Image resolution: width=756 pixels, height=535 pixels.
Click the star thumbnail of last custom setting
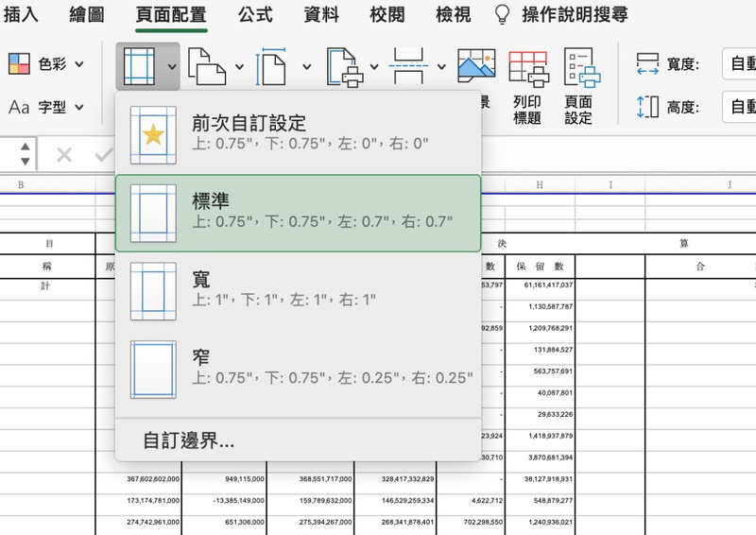tap(153, 135)
